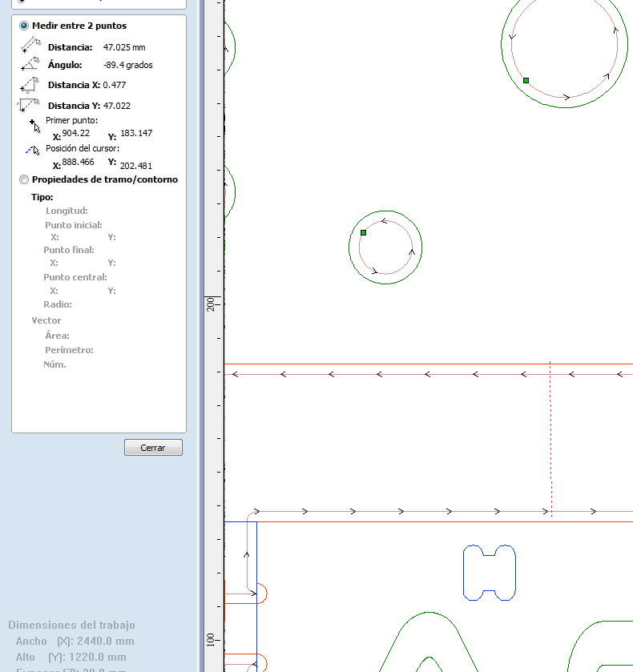Click the 'Núm.' label
The width and height of the screenshot is (633, 672).
coord(54,364)
